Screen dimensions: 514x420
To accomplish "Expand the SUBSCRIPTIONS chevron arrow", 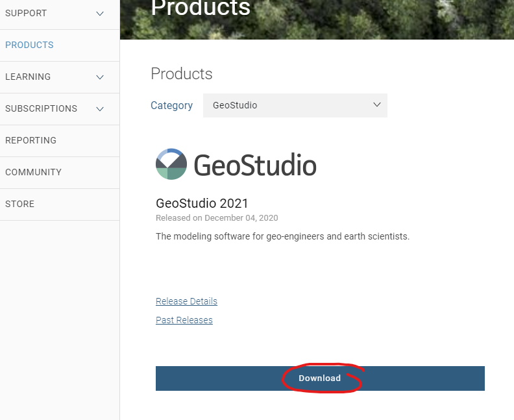I will (x=100, y=109).
